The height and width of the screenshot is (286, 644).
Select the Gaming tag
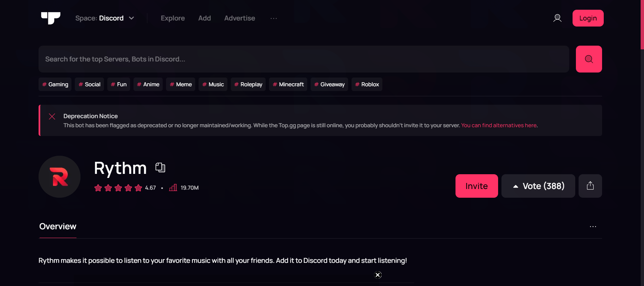[55, 84]
